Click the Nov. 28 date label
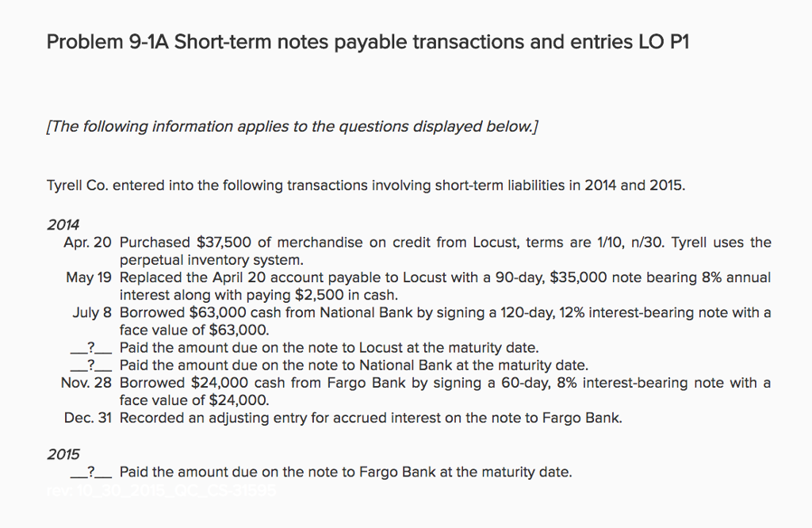This screenshot has width=812, height=528. (x=86, y=383)
